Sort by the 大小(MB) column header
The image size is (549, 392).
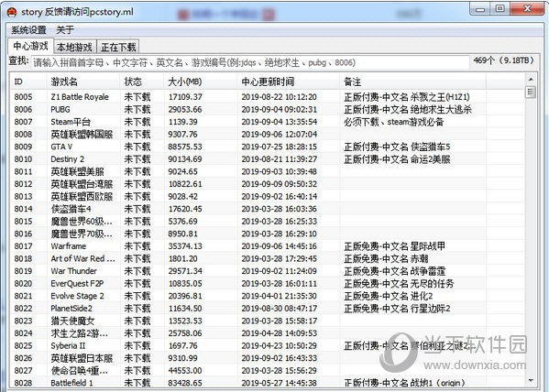[201, 82]
